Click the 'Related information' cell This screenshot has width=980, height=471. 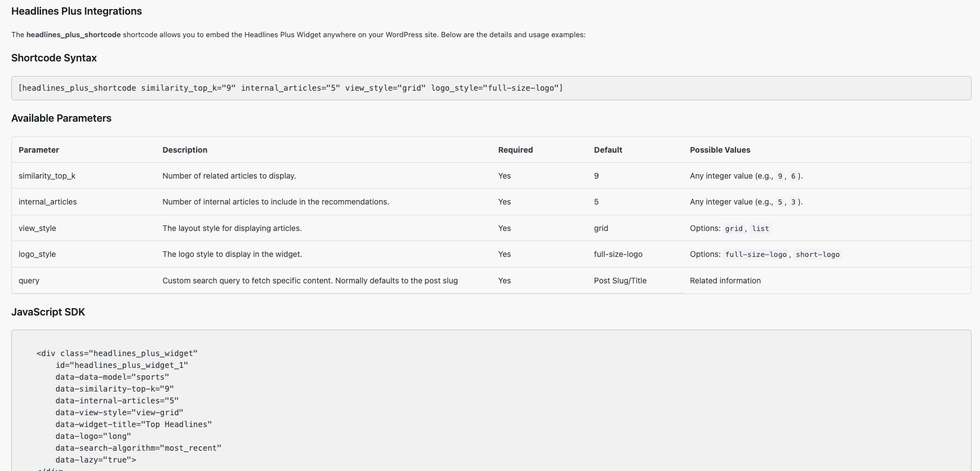725,281
